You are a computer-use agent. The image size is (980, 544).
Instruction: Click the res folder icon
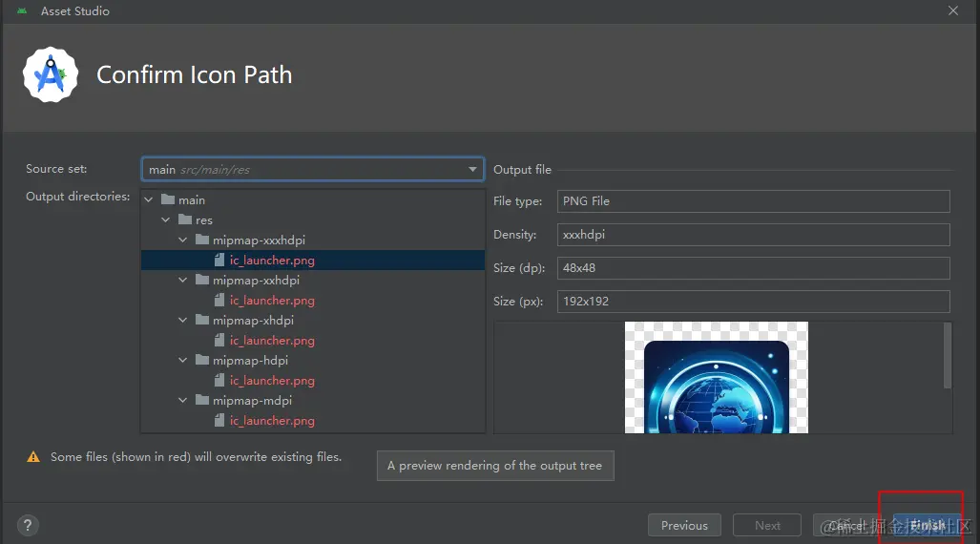185,220
